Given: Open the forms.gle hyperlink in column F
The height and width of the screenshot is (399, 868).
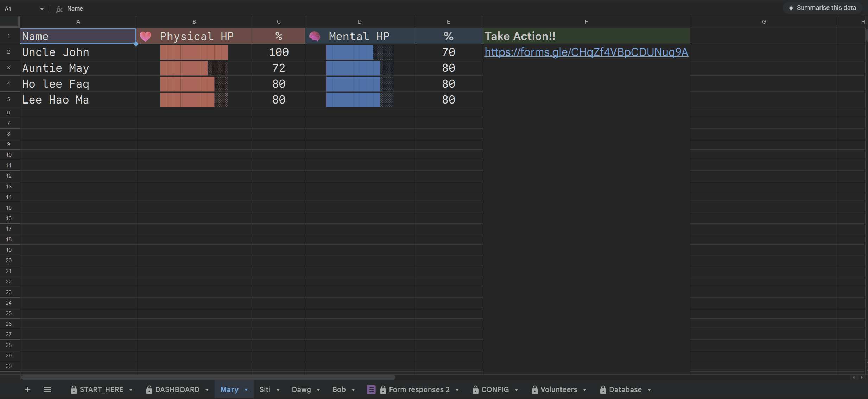Looking at the screenshot, I should tap(586, 52).
